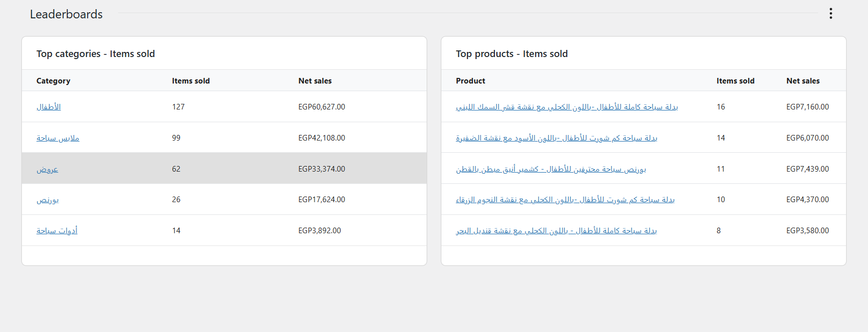Click the Leaderboards section heading
Image resolution: width=868 pixels, height=332 pixels.
point(66,14)
